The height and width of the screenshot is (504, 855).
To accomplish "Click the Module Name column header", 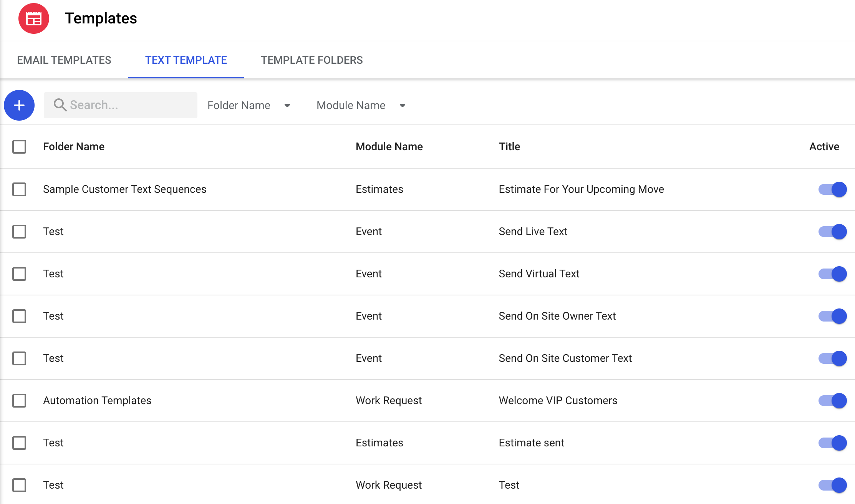I will pos(389,146).
